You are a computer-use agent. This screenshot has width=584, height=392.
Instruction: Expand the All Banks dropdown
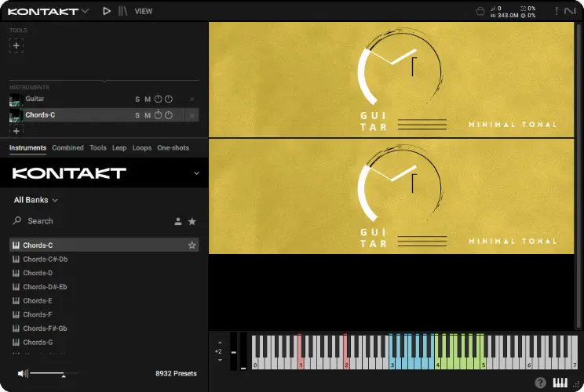36,200
